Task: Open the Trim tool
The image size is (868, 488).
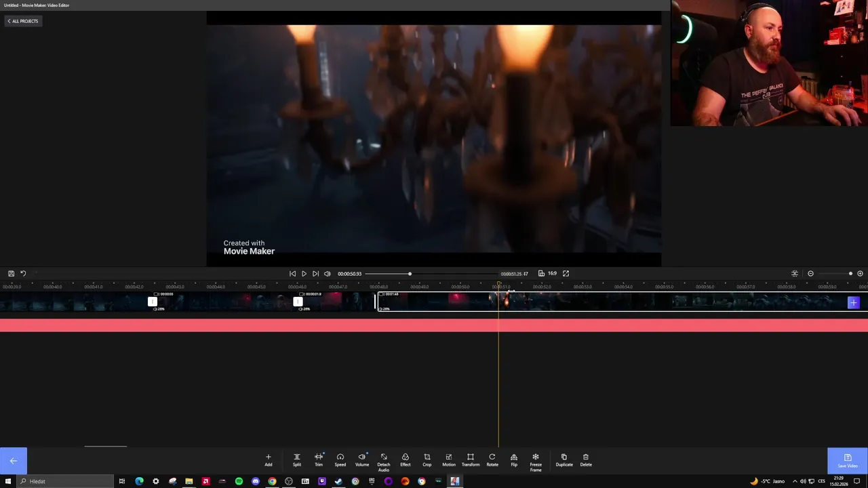Action: [x=319, y=460]
